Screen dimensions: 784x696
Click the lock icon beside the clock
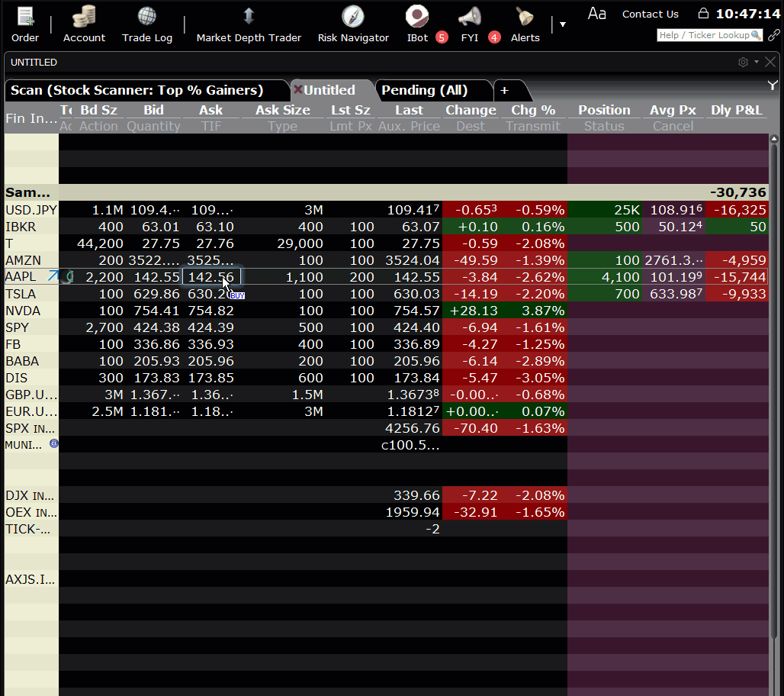point(703,13)
